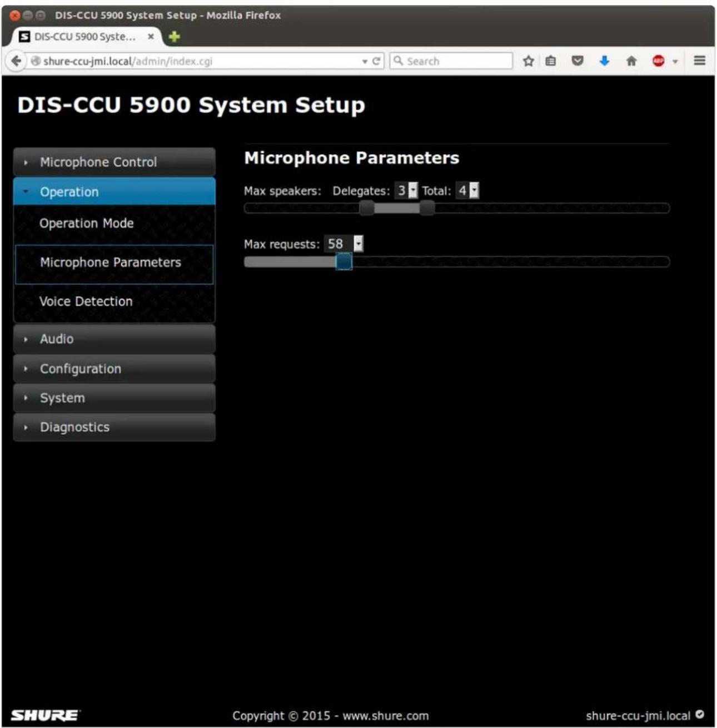Click the Adblock Plus icon
This screenshot has height=728, width=717.
659,61
